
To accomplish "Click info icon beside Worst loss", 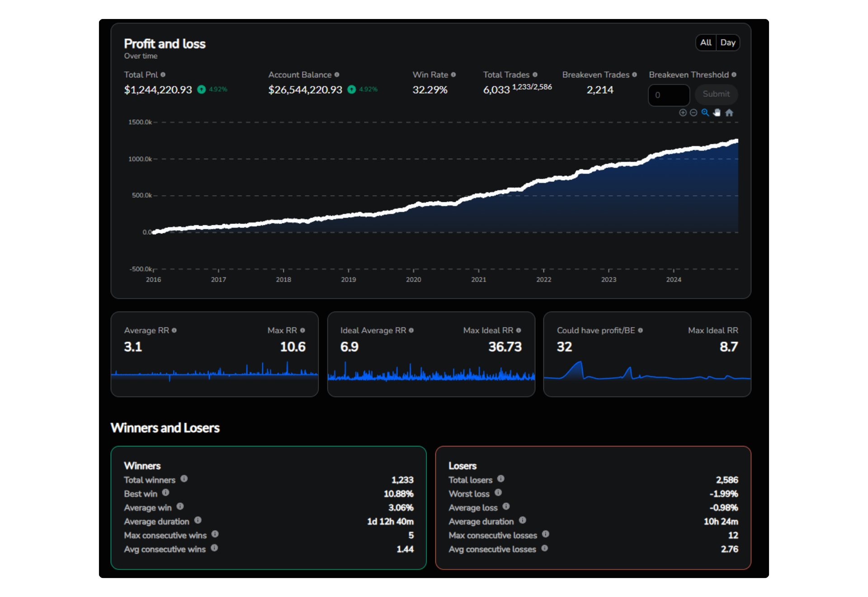I will click(498, 493).
